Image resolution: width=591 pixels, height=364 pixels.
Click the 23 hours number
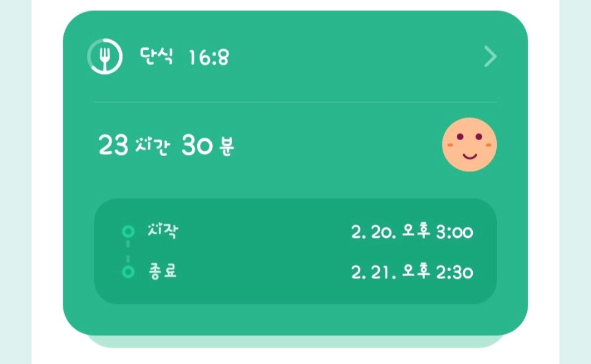click(113, 147)
